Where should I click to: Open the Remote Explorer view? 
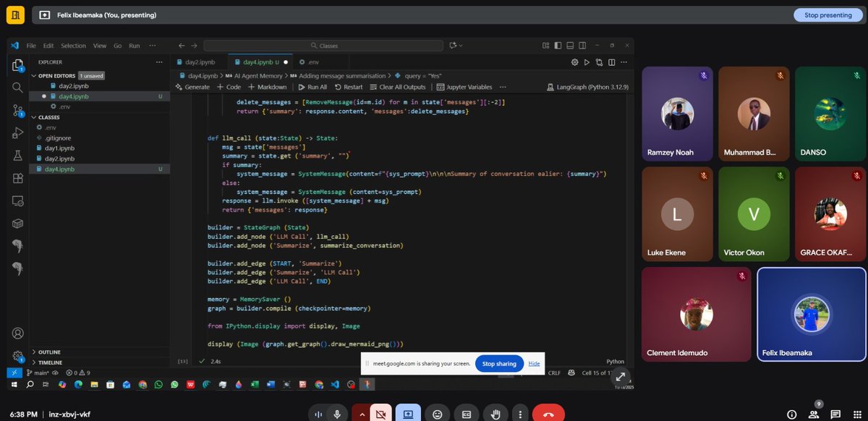click(17, 200)
